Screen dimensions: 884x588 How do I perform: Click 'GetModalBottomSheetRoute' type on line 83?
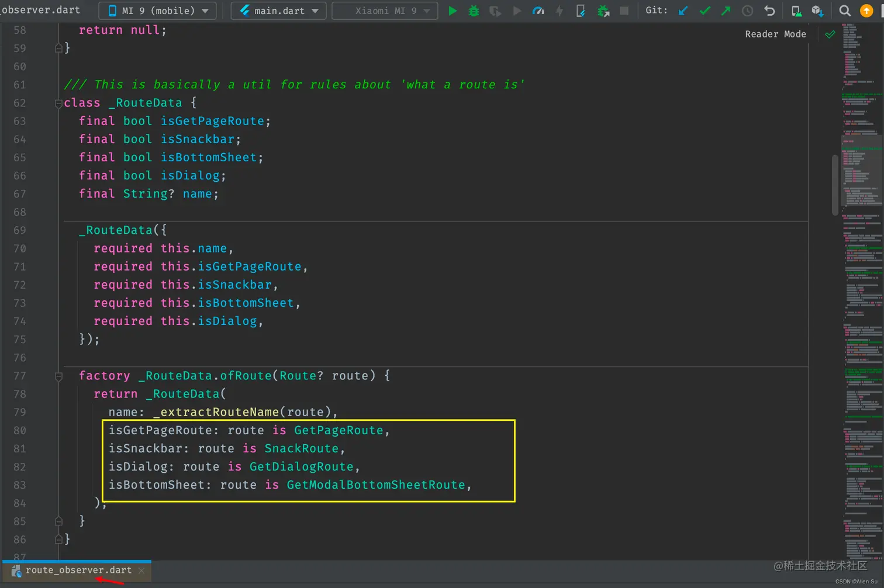[376, 485]
